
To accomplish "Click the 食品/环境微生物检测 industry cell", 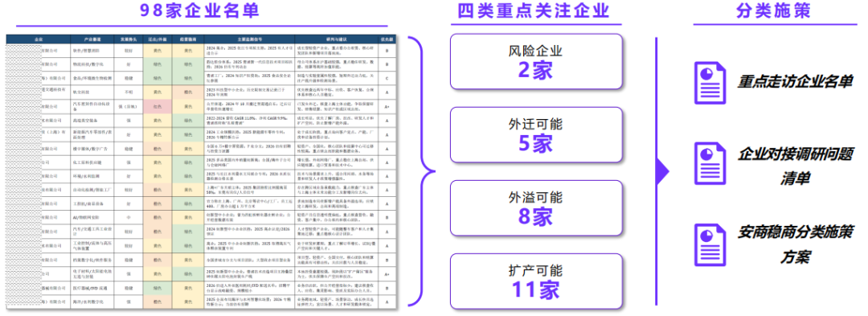I will pyautogui.click(x=92, y=78).
